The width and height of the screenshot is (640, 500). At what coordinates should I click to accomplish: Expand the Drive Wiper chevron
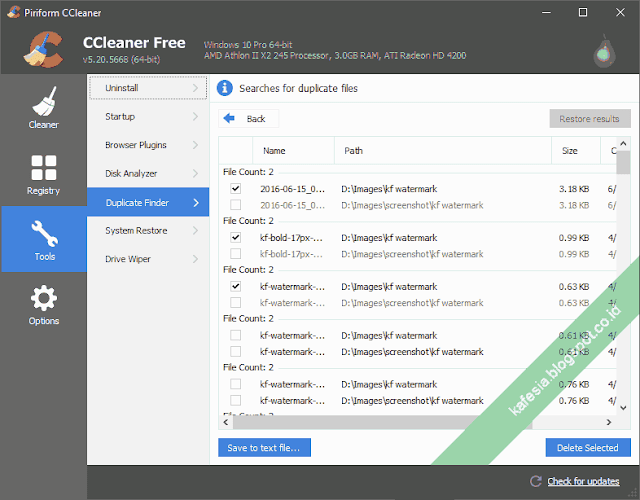point(196,259)
